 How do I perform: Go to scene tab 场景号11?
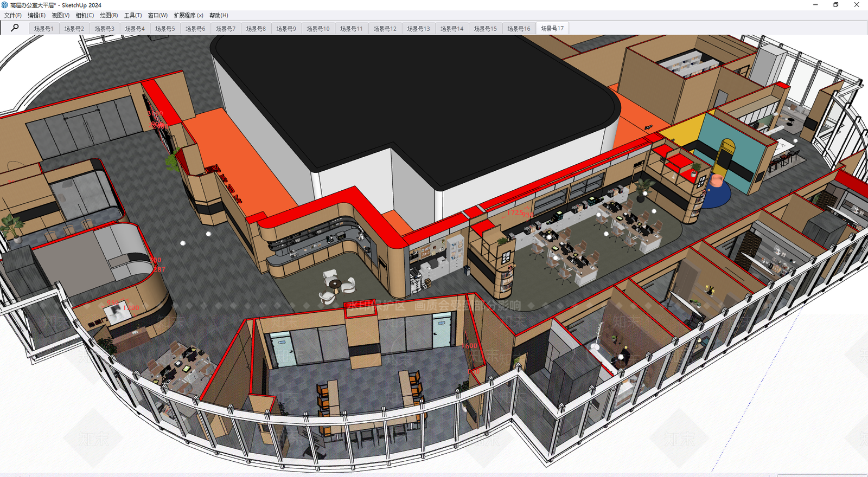352,28
